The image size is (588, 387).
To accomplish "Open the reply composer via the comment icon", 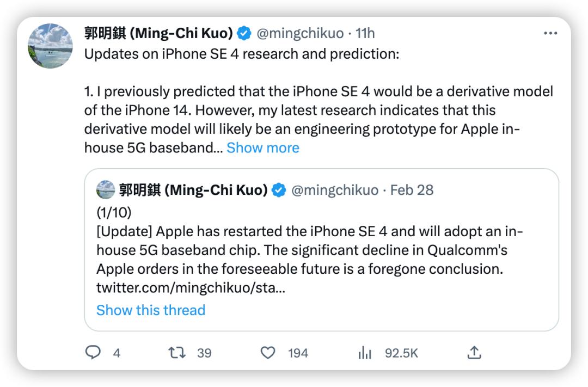I will pos(94,353).
